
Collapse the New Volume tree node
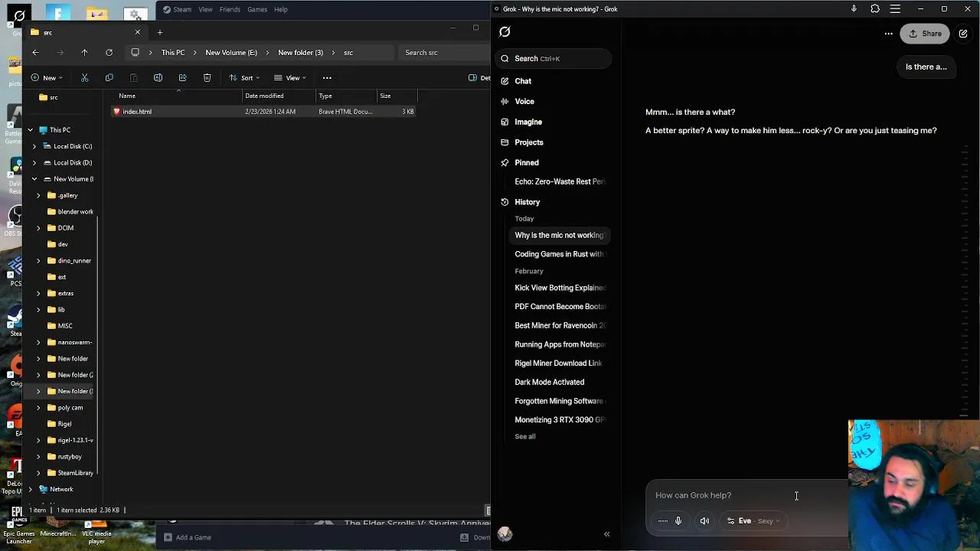tap(34, 179)
